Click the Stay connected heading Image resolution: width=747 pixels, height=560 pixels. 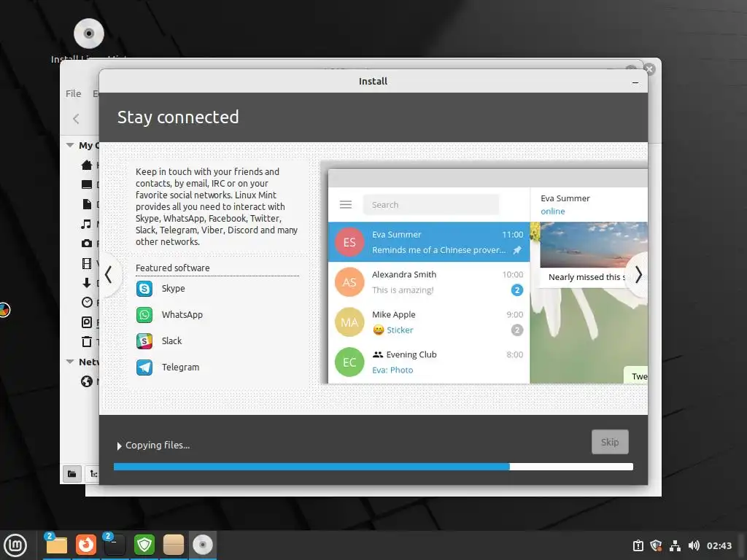(x=178, y=117)
